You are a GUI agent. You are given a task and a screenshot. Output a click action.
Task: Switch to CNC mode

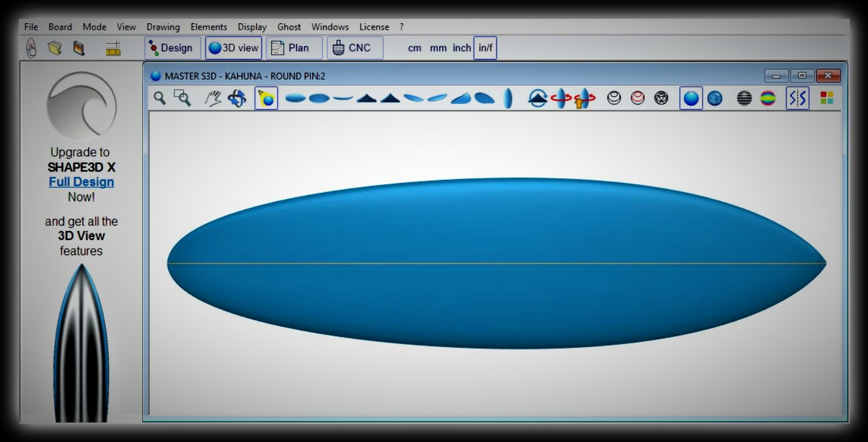pos(355,48)
